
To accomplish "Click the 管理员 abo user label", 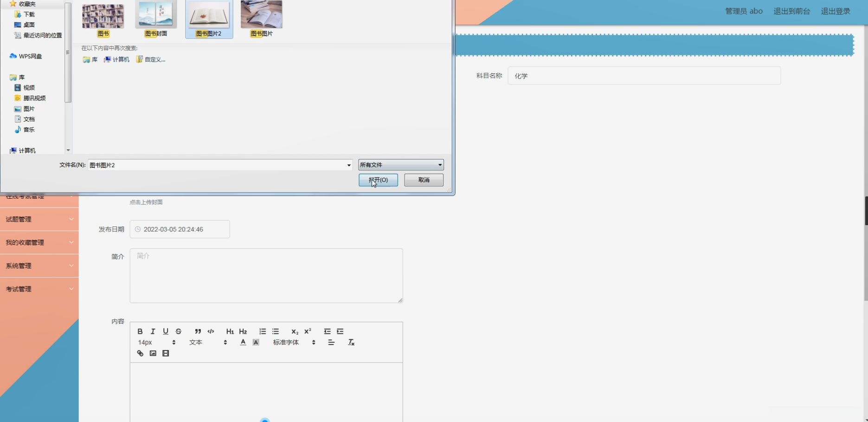I will click(744, 11).
